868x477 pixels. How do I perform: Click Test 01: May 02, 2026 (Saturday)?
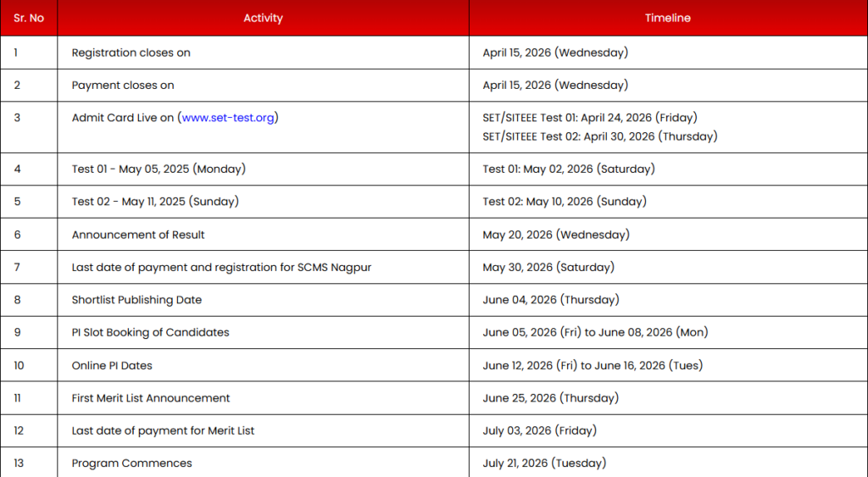pyautogui.click(x=569, y=169)
